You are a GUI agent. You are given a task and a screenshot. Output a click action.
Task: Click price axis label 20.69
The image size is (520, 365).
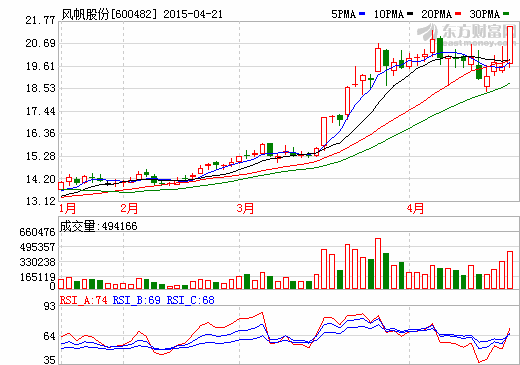[40, 43]
